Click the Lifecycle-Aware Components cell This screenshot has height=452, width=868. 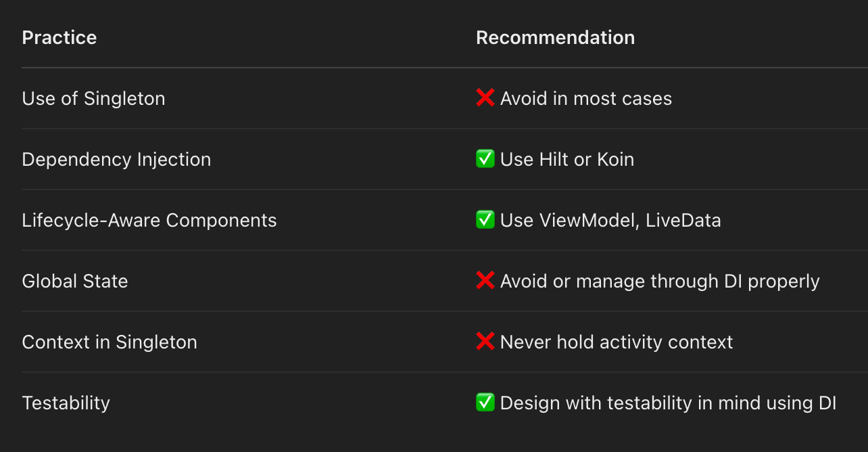pos(149,221)
